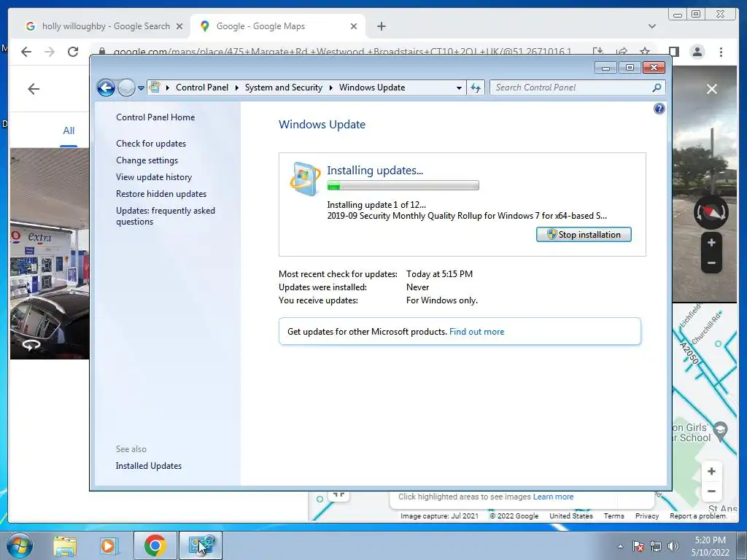747x560 pixels.
Task: Select System and Security breadcrumb
Action: coord(284,87)
